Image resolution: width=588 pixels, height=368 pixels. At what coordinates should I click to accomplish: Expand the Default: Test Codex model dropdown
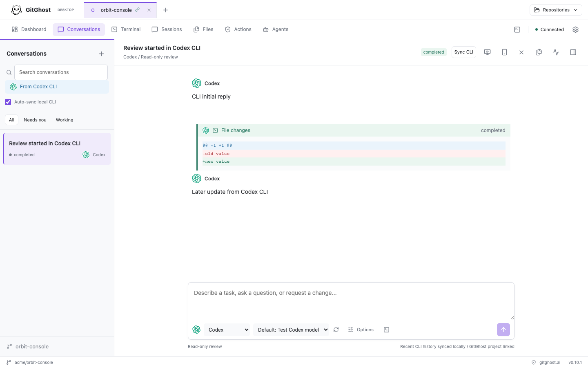pos(291,330)
